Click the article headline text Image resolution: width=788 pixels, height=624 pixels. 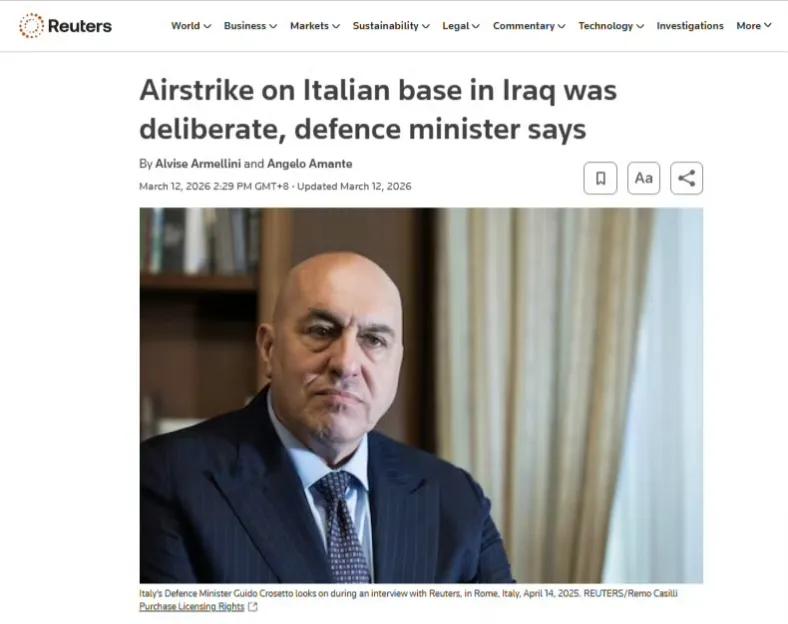(378, 110)
